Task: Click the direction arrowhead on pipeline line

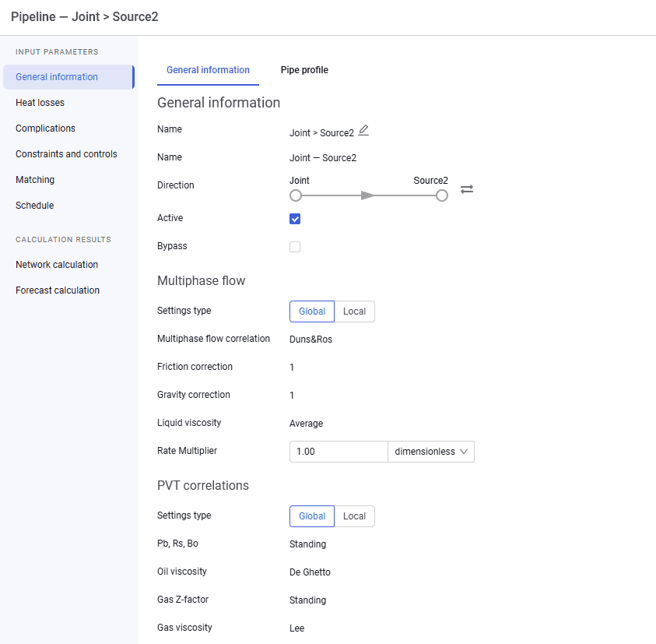Action: click(x=367, y=195)
